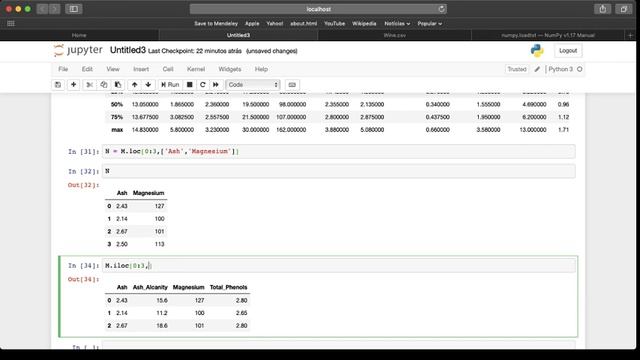Screen dimensions: 640x360
Task: Switch to the numpy.loadtxt NumPy Manual tab
Action: 548,36
